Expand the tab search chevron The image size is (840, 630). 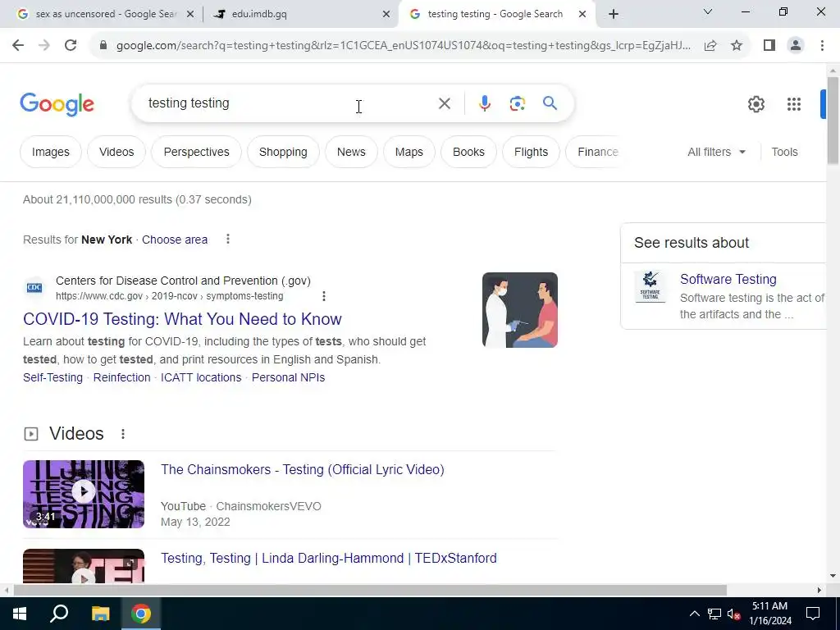point(708,11)
